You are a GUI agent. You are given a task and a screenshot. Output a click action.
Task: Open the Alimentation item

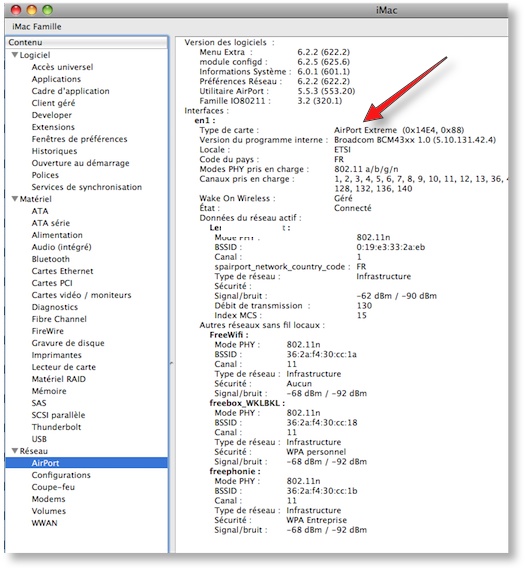(57, 235)
